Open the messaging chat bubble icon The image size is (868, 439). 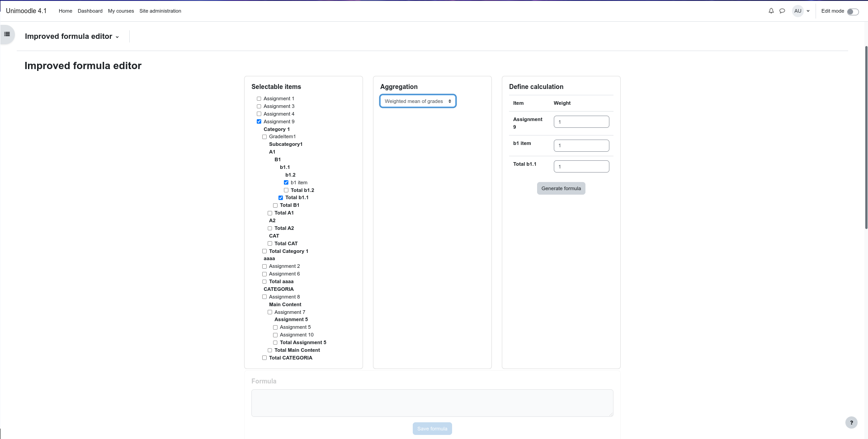782,11
